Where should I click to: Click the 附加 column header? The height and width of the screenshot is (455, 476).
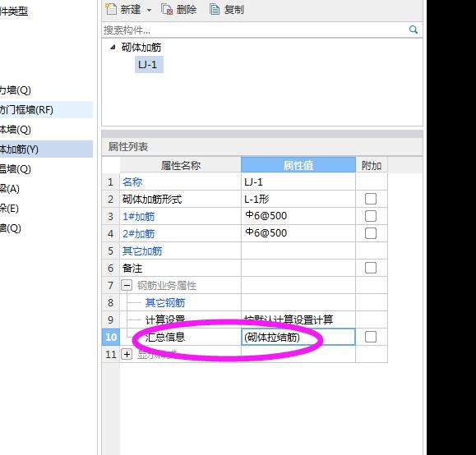tap(372, 165)
